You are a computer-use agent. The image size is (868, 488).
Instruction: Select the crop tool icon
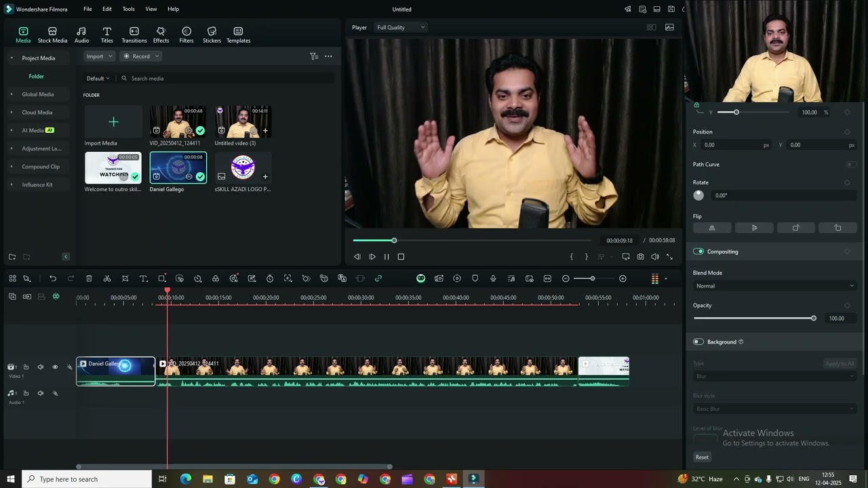pos(125,279)
